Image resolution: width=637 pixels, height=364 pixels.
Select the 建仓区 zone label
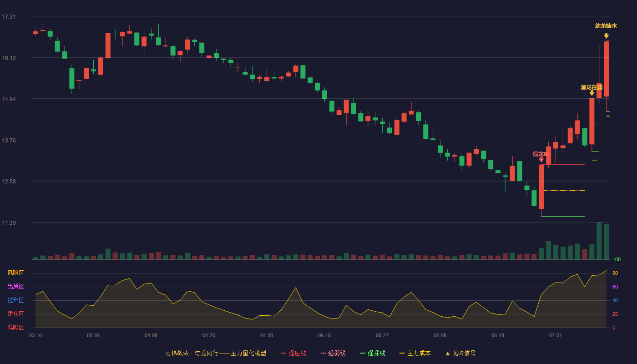15,314
